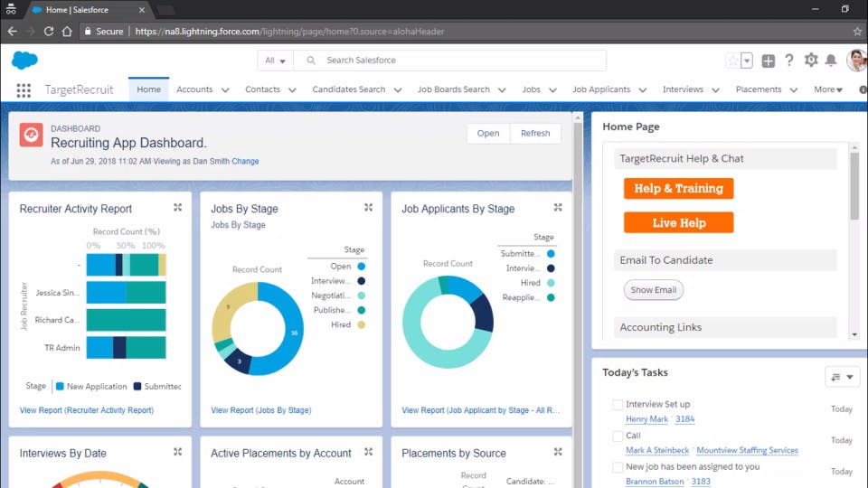Open View Report Jobs By Stage link
Image resolution: width=868 pixels, height=488 pixels.
pos(260,410)
